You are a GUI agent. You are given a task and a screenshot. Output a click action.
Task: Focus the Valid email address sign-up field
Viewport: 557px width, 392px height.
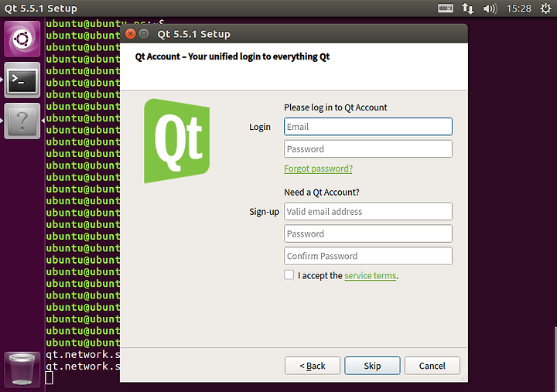(x=368, y=212)
